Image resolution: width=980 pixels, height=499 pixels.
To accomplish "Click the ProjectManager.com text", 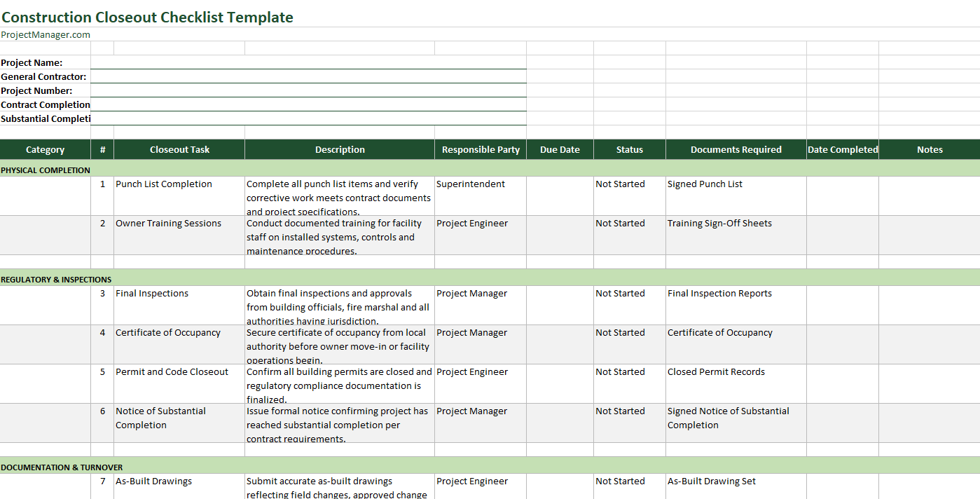I will tap(46, 34).
